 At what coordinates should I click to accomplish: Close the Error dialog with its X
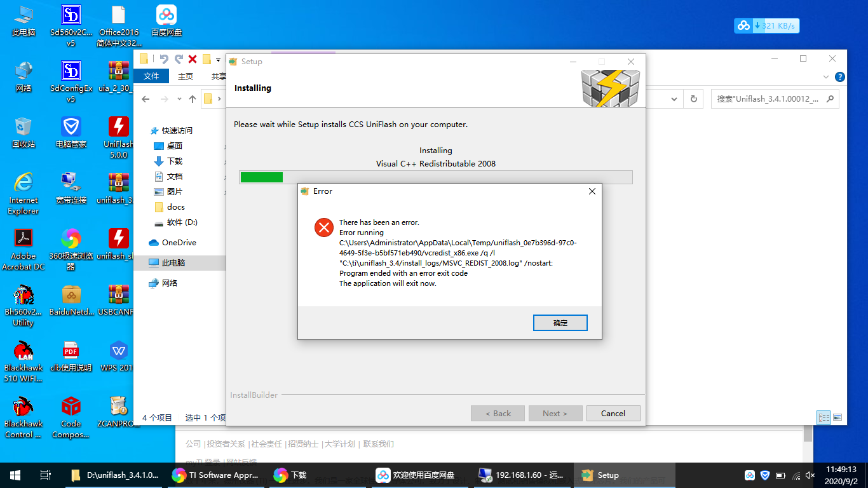pos(592,191)
